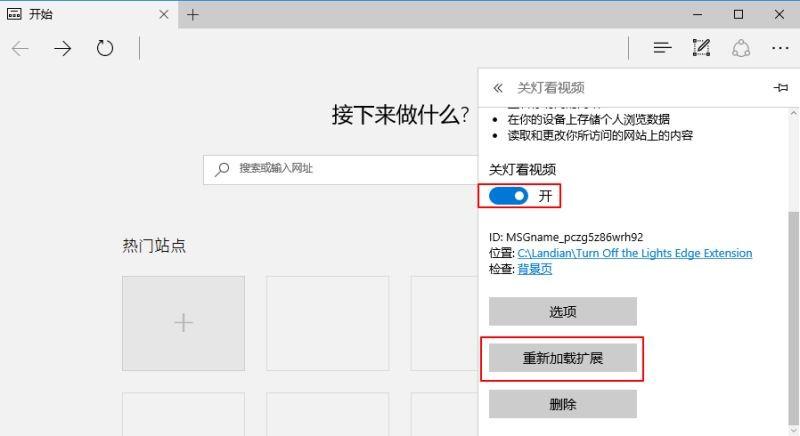Click the 删除 button
Image resolution: width=800 pixels, height=436 pixels.
563,404
